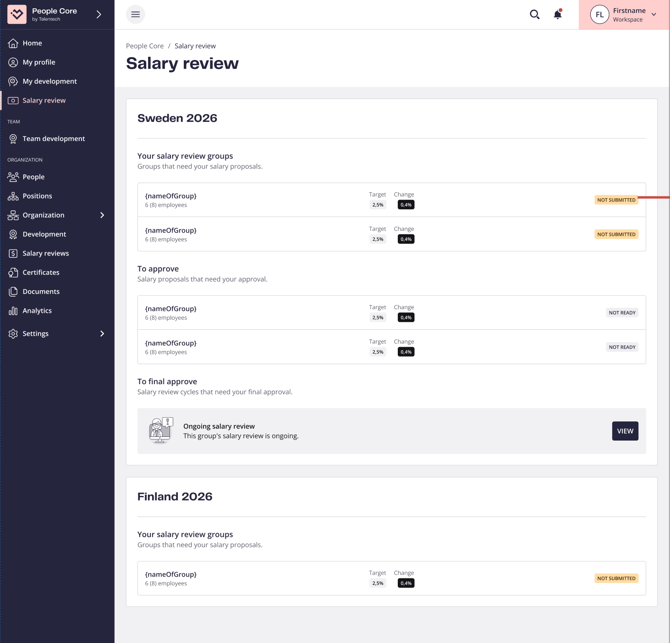This screenshot has height=643, width=670.
Task: Select the Home menu item
Action: 32,43
